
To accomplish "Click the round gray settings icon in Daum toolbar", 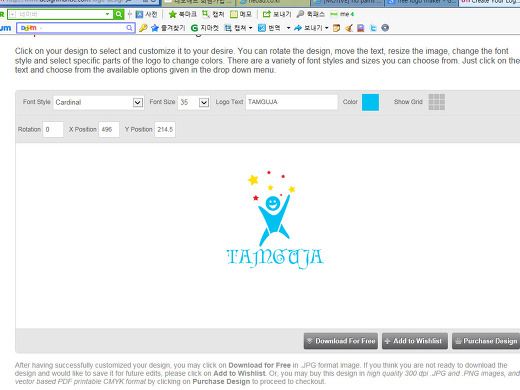I will (x=385, y=28).
